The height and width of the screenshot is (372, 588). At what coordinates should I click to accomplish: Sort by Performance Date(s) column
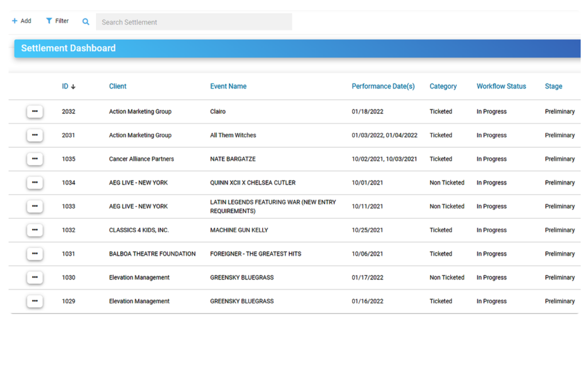point(383,86)
